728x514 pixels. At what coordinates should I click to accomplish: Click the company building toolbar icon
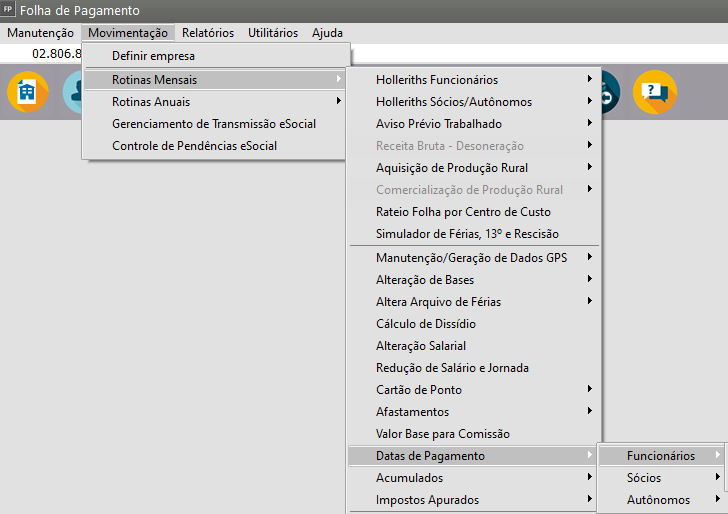27,92
